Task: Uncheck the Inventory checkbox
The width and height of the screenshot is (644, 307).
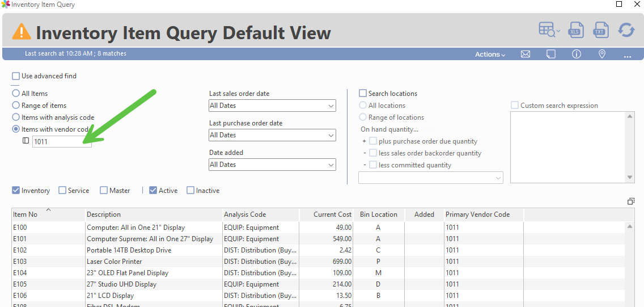Action: pyautogui.click(x=16, y=191)
